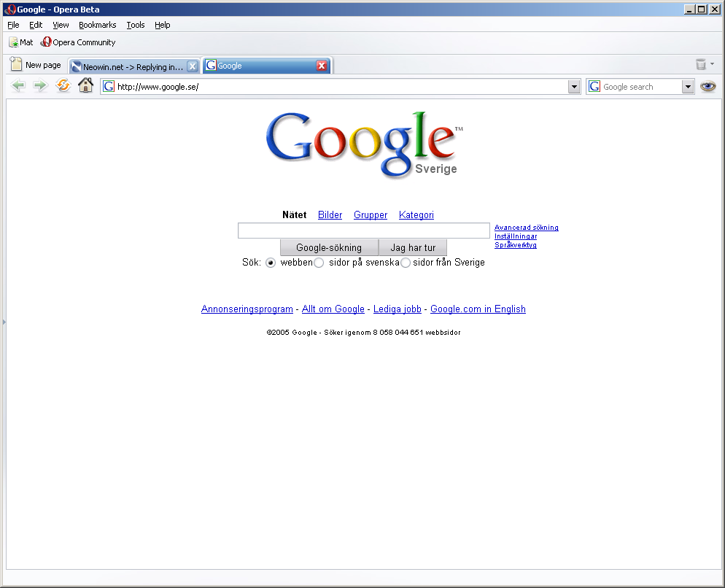Open Google.com in English link
This screenshot has width=725, height=588.
[x=478, y=309]
